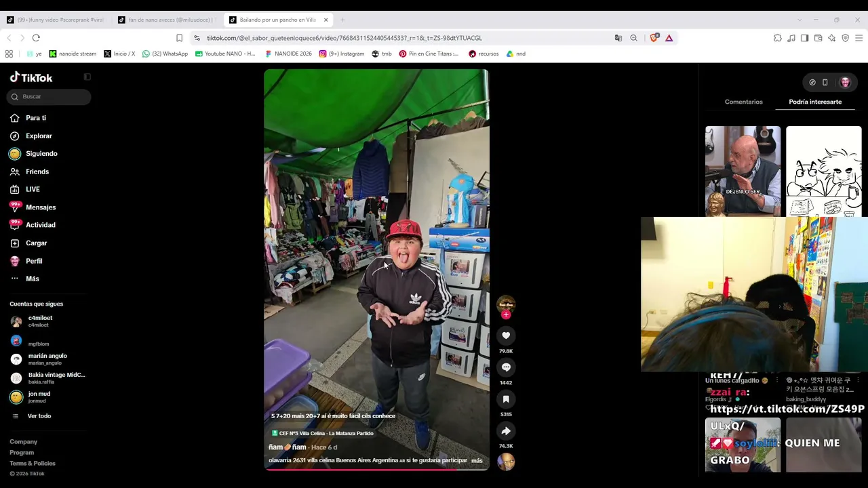Open the tab search chevron dropdown
The height and width of the screenshot is (488, 868).
(x=800, y=20)
